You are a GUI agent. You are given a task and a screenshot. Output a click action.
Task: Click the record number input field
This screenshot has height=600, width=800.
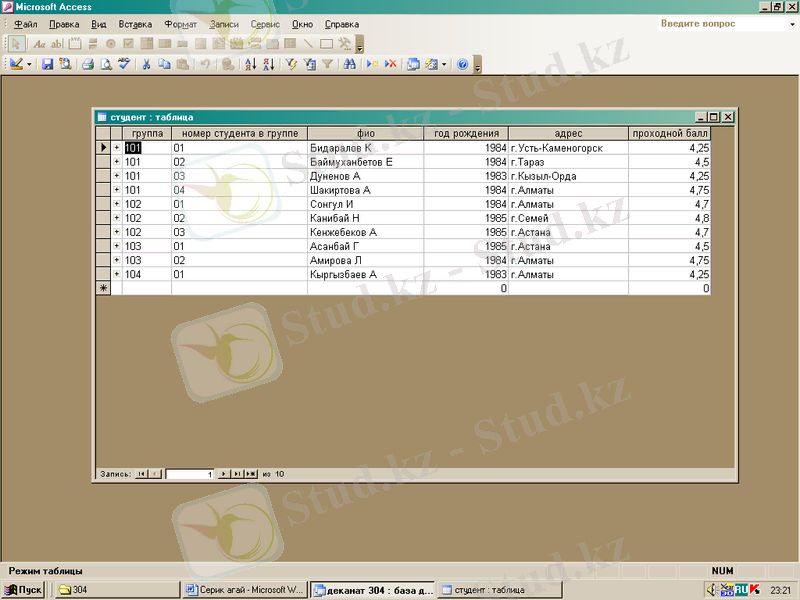(190, 474)
